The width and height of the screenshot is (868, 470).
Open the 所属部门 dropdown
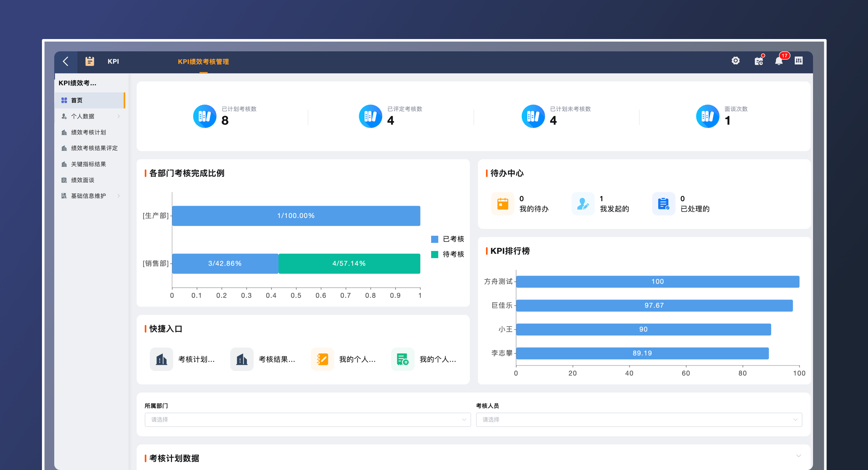tap(307, 420)
